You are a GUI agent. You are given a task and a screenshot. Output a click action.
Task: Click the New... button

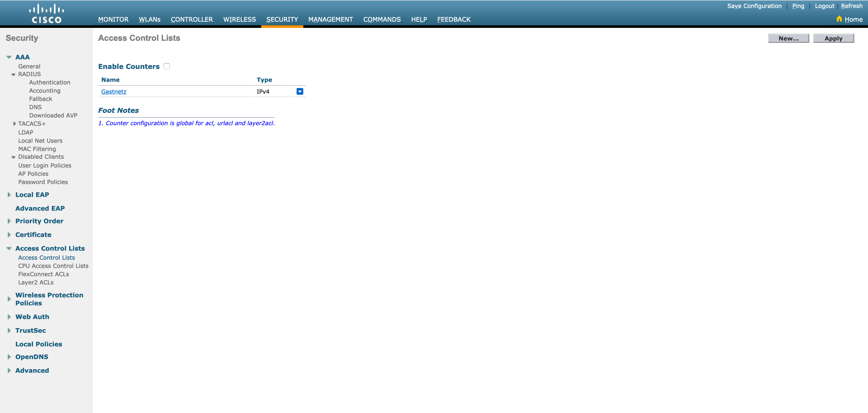tap(788, 38)
